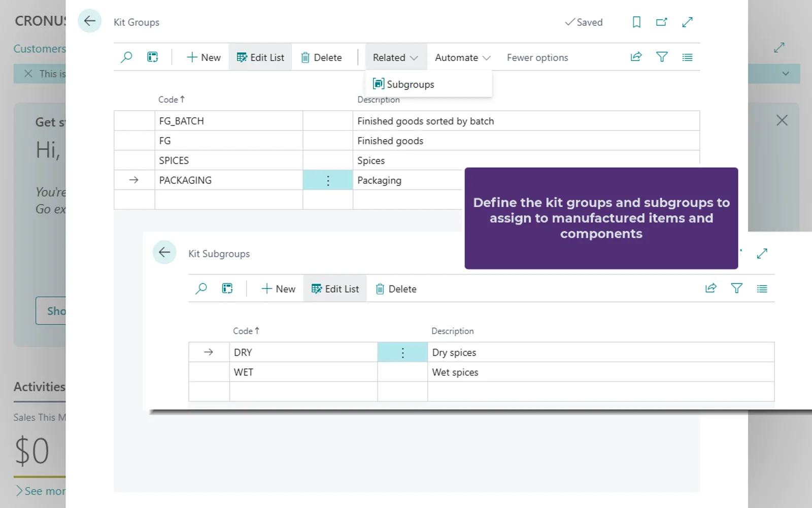The image size is (812, 508).
Task: Dismiss the notification bar in background
Action: pos(28,74)
